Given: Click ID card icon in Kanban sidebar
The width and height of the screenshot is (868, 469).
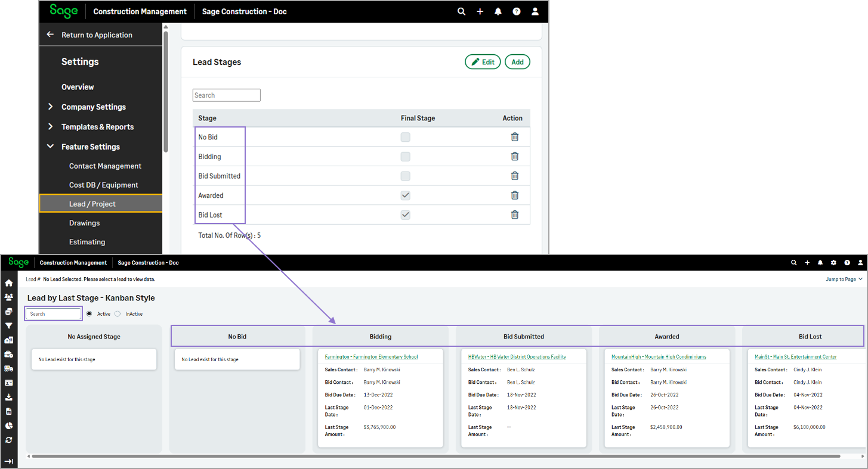Looking at the screenshot, I should (x=9, y=383).
